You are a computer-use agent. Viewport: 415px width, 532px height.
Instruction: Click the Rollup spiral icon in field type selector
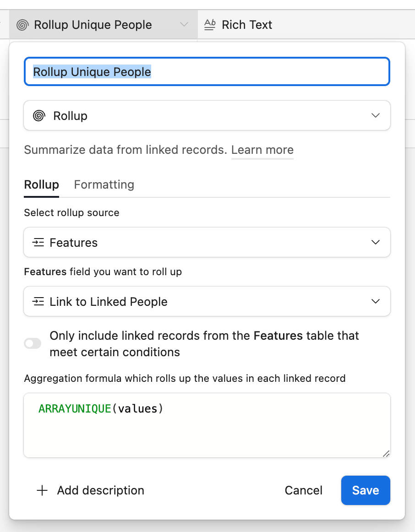click(39, 116)
